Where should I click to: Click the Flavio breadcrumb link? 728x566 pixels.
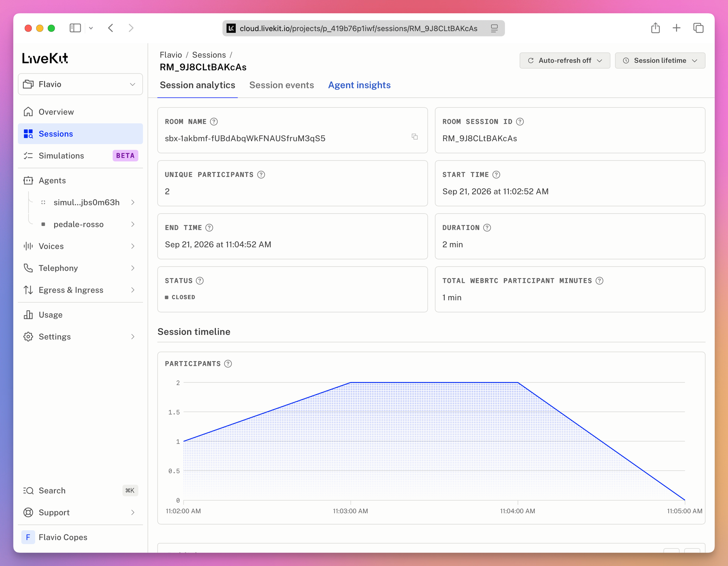point(171,55)
